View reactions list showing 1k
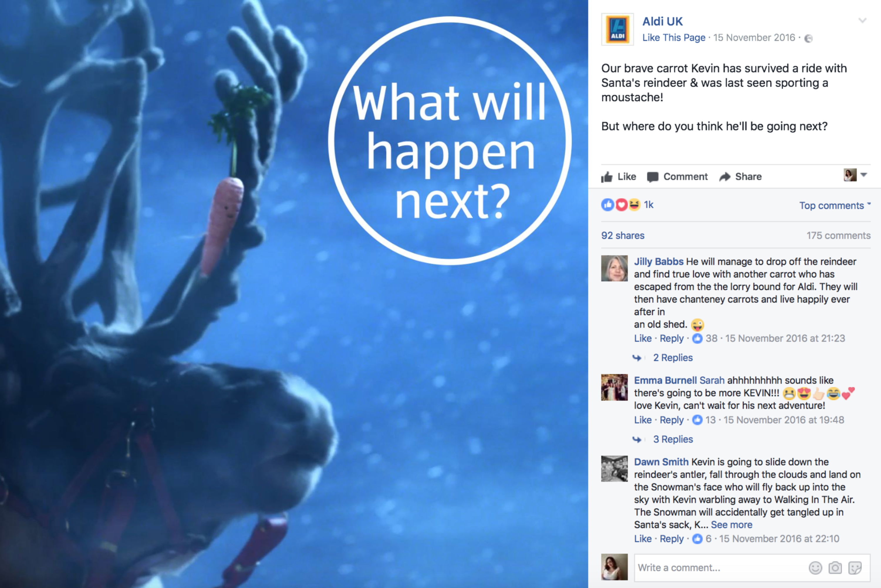 pos(627,205)
